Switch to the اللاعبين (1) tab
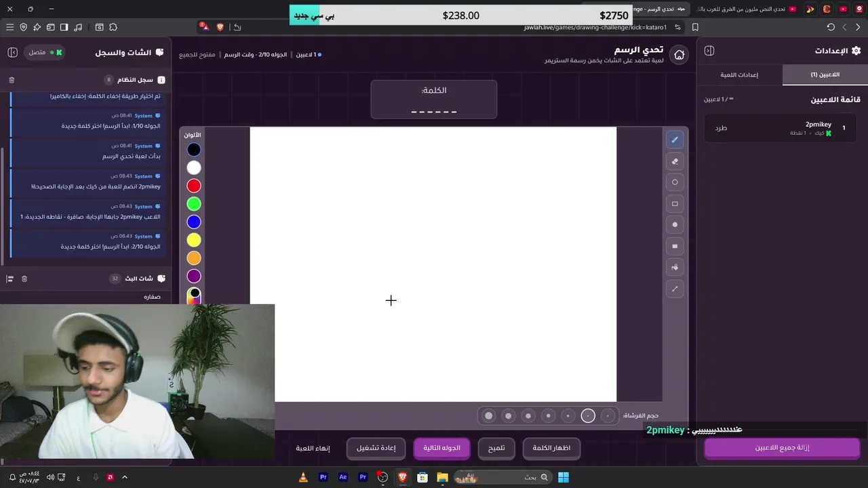The image size is (868, 488). (825, 75)
